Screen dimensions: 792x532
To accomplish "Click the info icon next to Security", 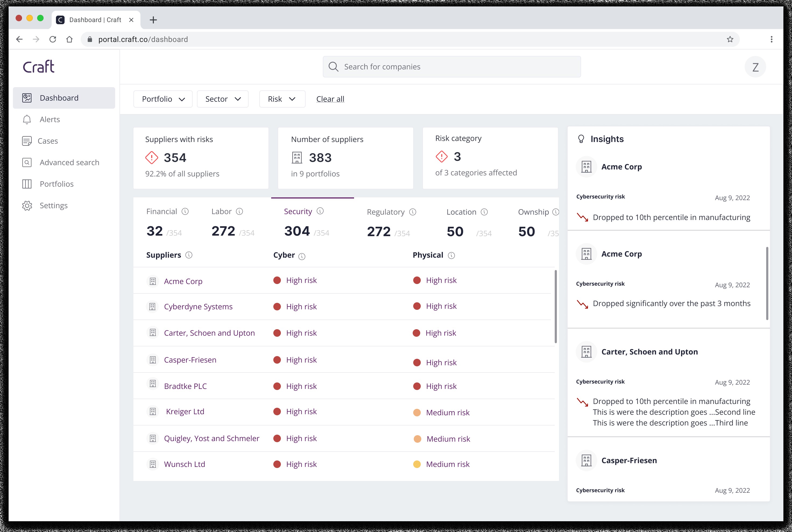I will point(320,211).
